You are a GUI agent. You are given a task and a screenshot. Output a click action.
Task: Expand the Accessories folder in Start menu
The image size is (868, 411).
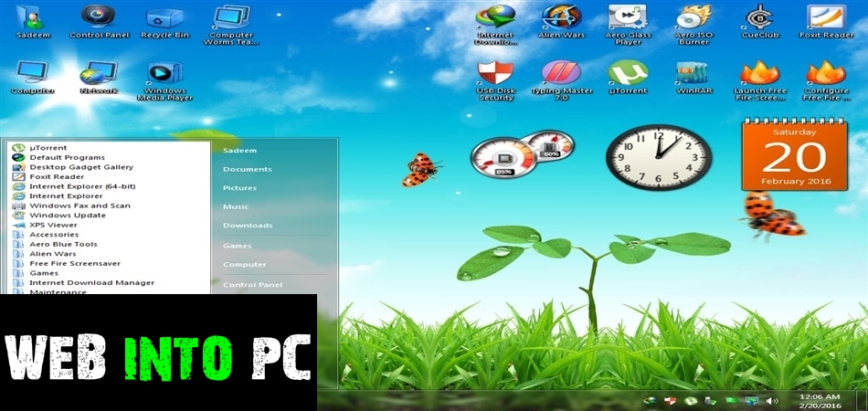(110, 235)
